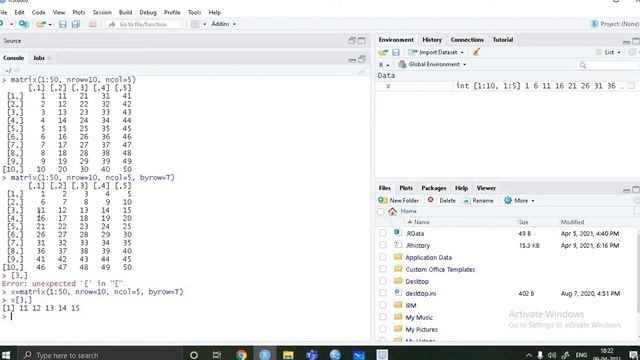The height and width of the screenshot is (360, 640).
Task: Open the Tools menu
Action: tap(194, 12)
